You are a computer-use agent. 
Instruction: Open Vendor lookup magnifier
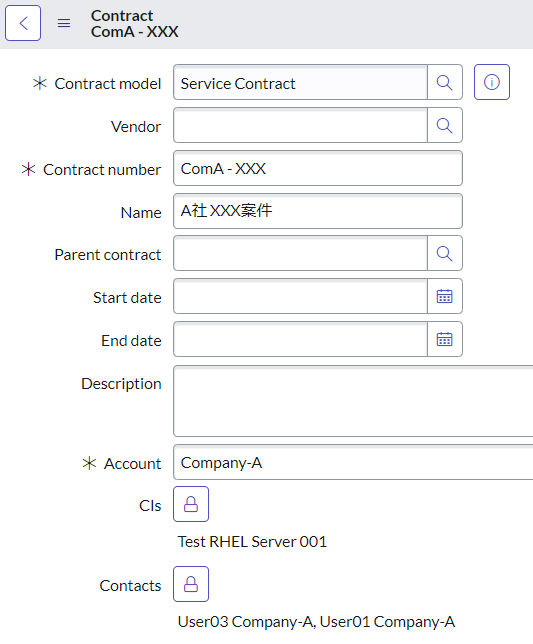445,125
